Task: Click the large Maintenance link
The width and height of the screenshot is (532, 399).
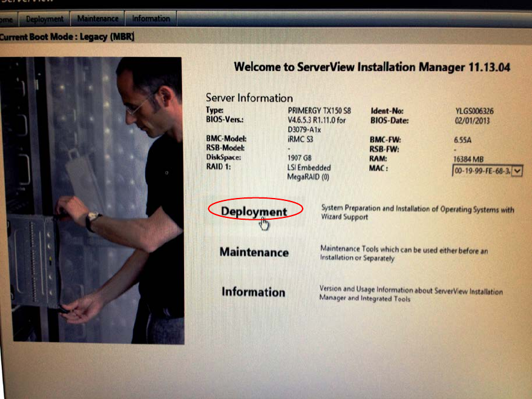Action: click(x=254, y=252)
